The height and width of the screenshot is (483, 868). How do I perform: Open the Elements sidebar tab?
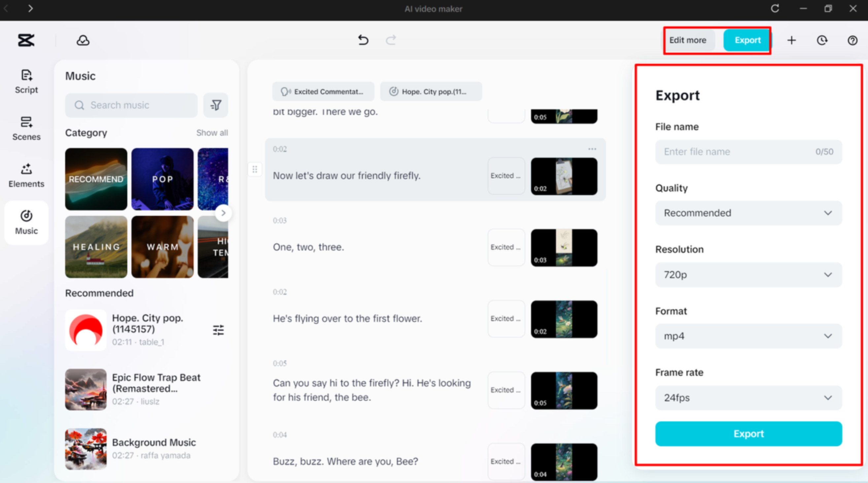click(26, 175)
